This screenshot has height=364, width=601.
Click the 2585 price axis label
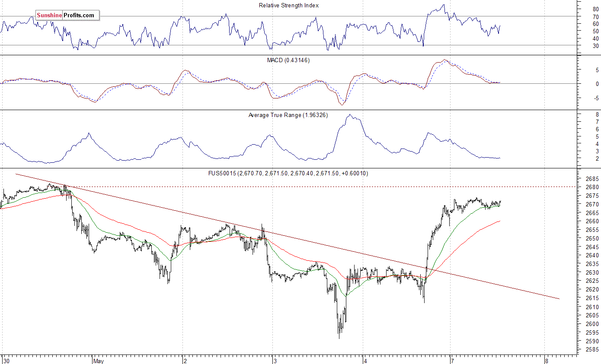[x=593, y=350]
